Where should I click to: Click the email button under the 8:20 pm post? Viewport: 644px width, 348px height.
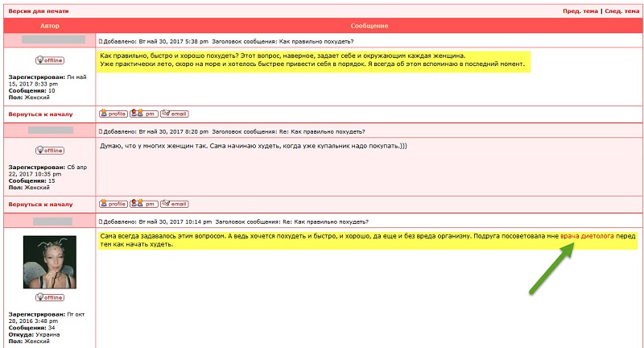click(x=175, y=204)
